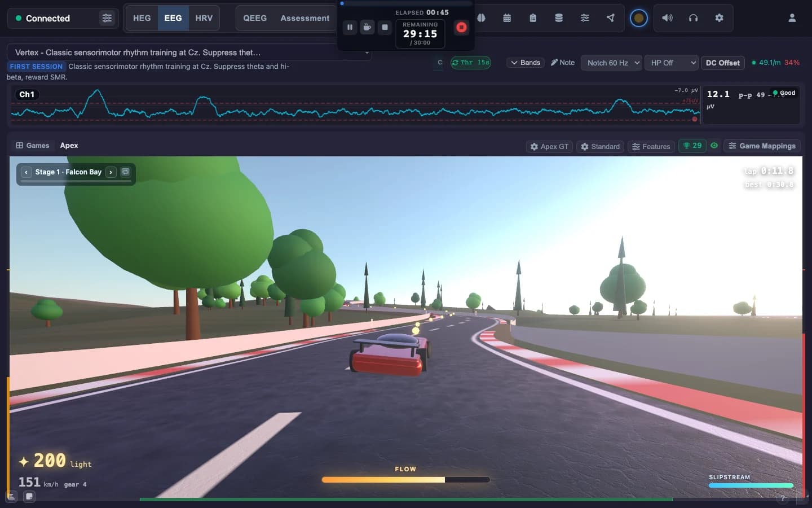The image size is (812, 508).
Task: Open the settings gear icon
Action: point(719,18)
